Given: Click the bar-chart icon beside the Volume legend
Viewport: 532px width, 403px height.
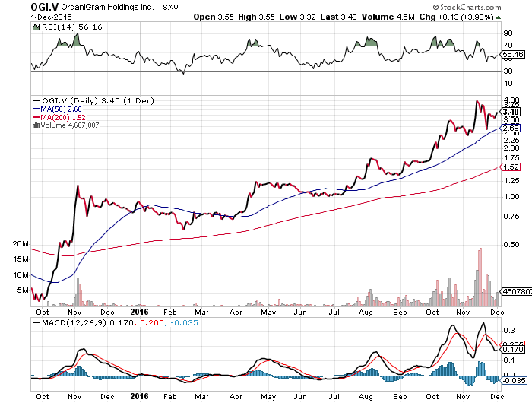Looking at the screenshot, I should click(36, 125).
